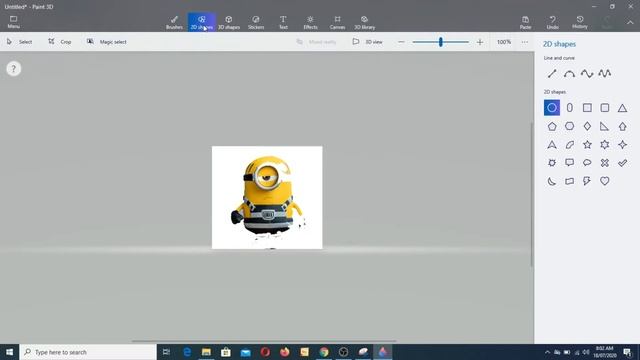Open the Brushes tab

pyautogui.click(x=174, y=22)
